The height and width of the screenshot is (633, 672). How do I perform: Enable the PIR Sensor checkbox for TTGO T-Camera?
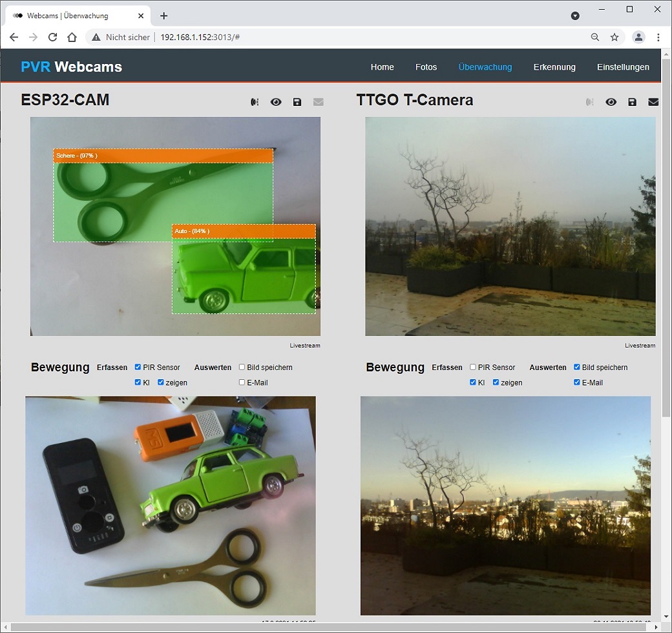(472, 367)
